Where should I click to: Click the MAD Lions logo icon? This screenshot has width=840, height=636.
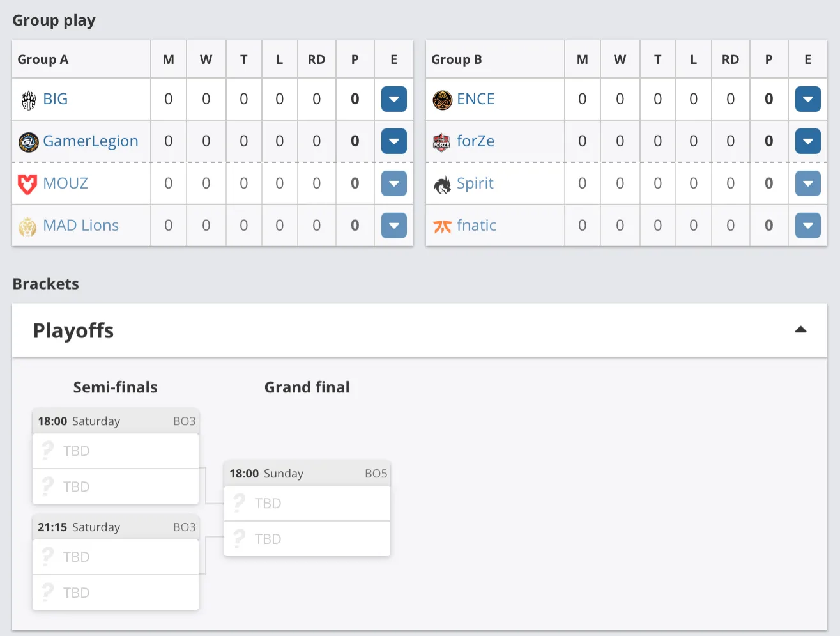point(27,226)
